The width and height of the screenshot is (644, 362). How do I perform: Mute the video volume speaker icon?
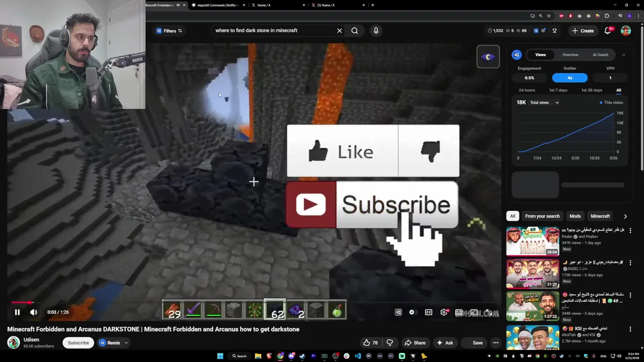coord(34,312)
